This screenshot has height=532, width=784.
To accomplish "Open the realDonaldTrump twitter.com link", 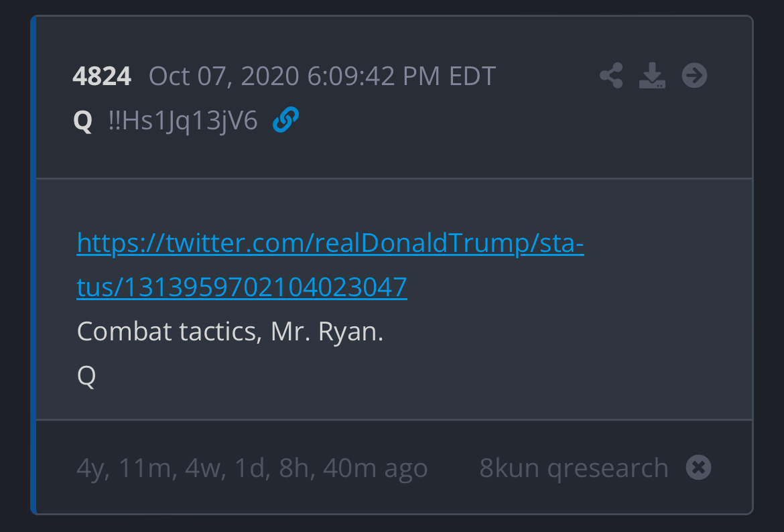I will (330, 244).
